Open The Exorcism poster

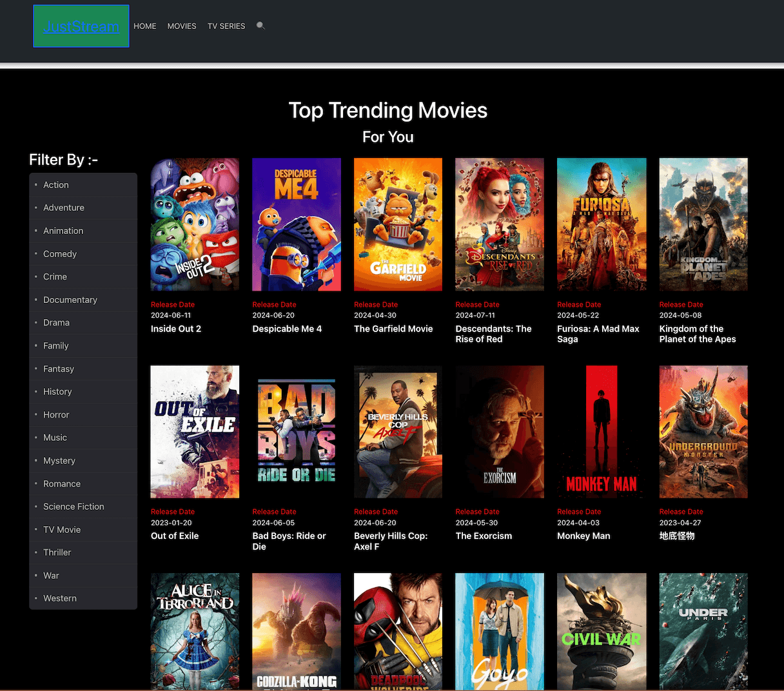point(500,432)
